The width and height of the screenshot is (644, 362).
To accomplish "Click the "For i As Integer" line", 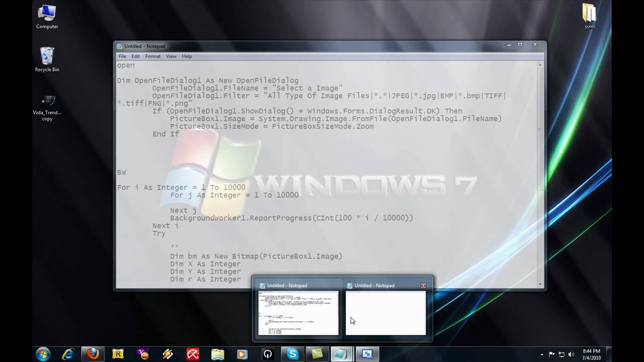I will [x=181, y=188].
